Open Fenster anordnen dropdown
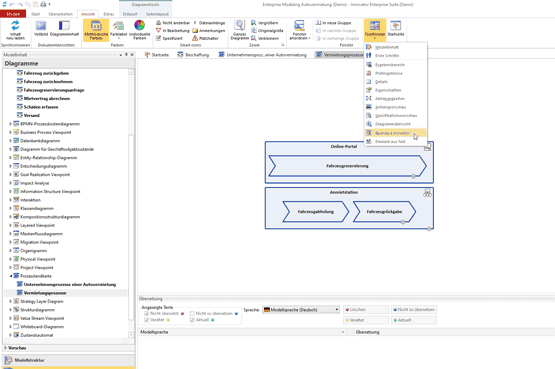The width and height of the screenshot is (555, 369). [299, 30]
